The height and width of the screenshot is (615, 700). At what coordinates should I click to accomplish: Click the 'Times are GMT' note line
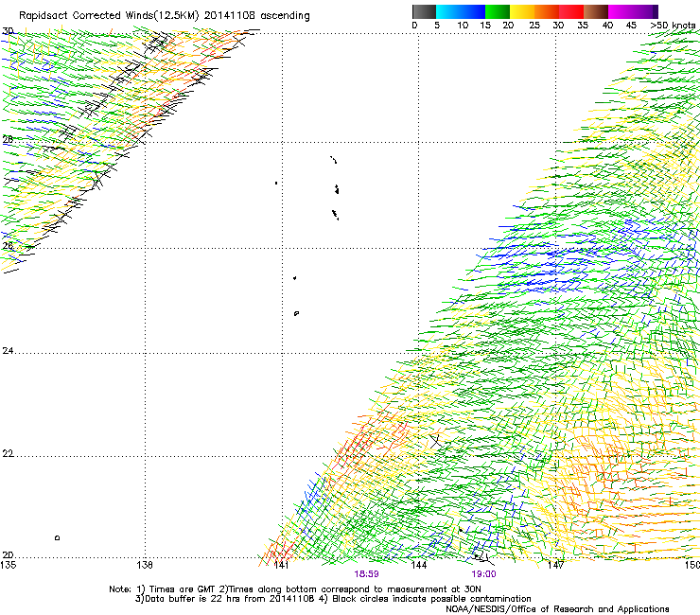[294, 589]
